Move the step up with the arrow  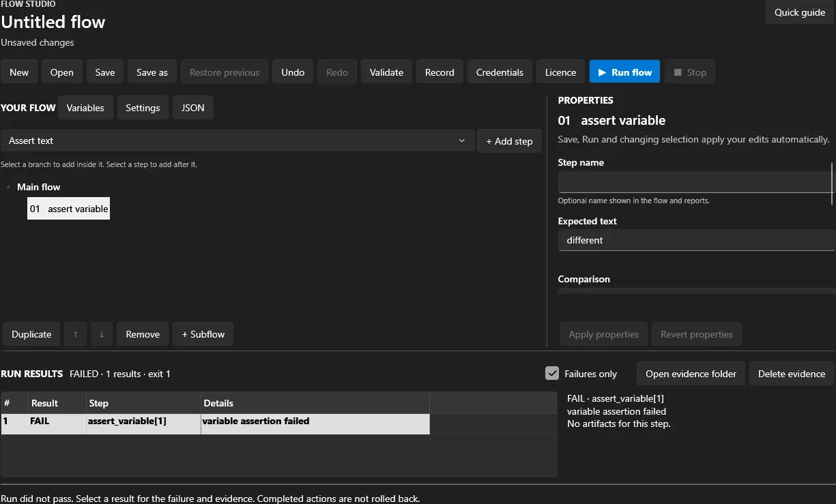(75, 334)
